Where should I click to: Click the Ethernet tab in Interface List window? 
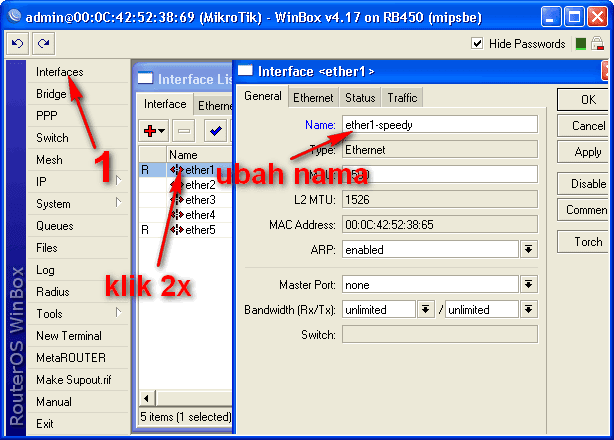214,106
